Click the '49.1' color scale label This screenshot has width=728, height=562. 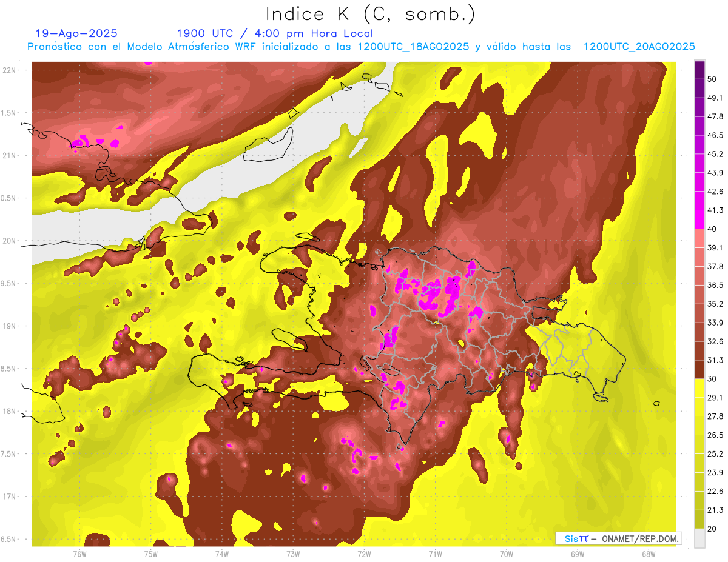(715, 98)
